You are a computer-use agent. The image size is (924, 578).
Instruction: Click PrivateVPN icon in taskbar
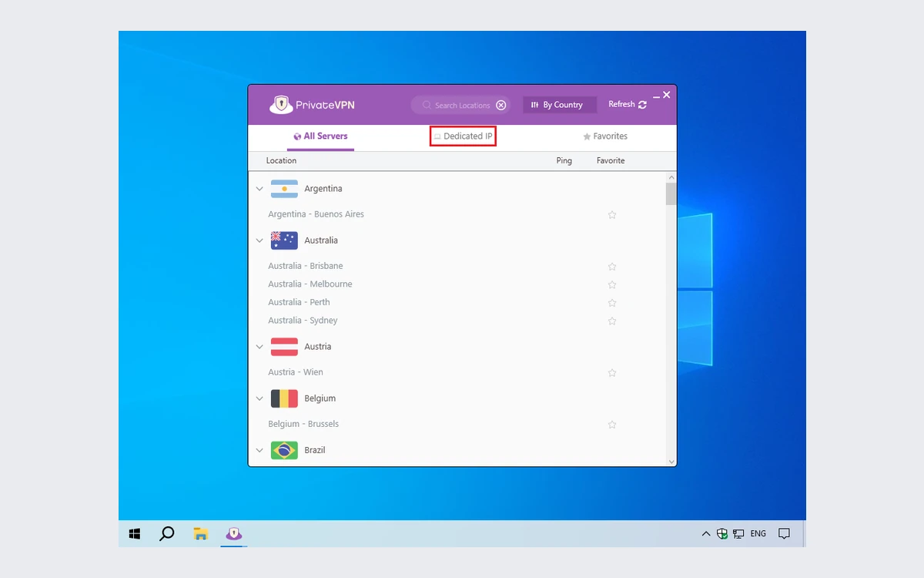(234, 533)
